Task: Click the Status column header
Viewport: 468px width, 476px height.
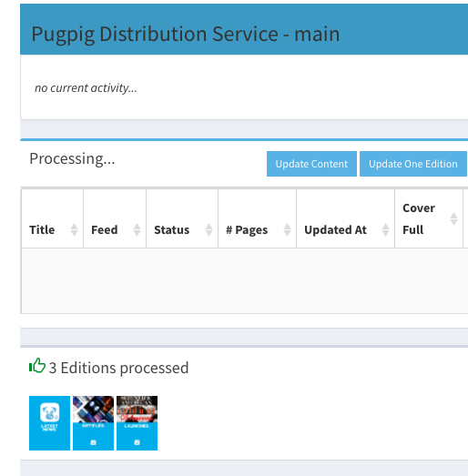Action: click(x=182, y=218)
